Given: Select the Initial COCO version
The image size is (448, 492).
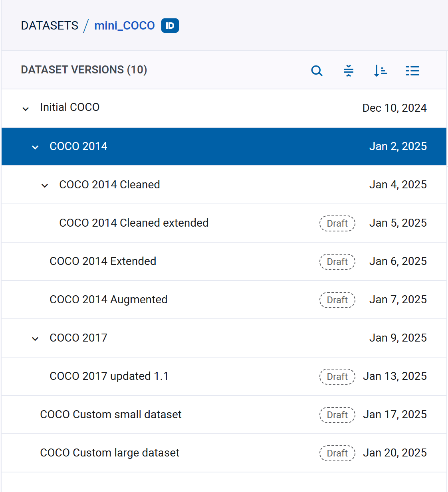Looking at the screenshot, I should pyautogui.click(x=69, y=107).
